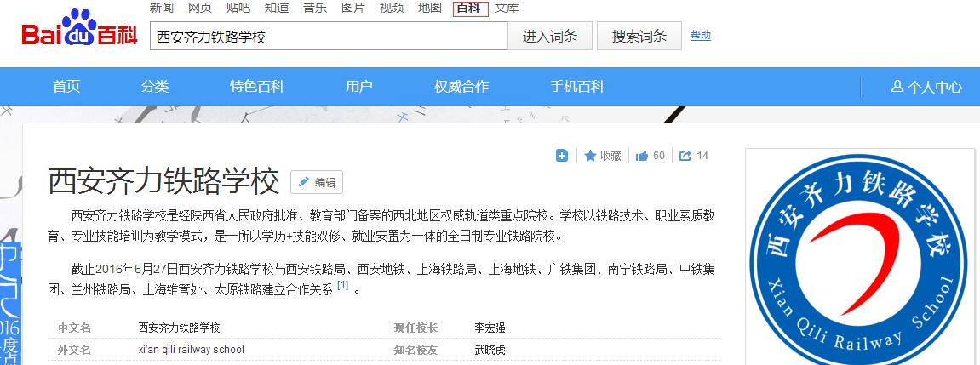
Task: Click the pencil 编辑 edit button
Action: (317, 182)
